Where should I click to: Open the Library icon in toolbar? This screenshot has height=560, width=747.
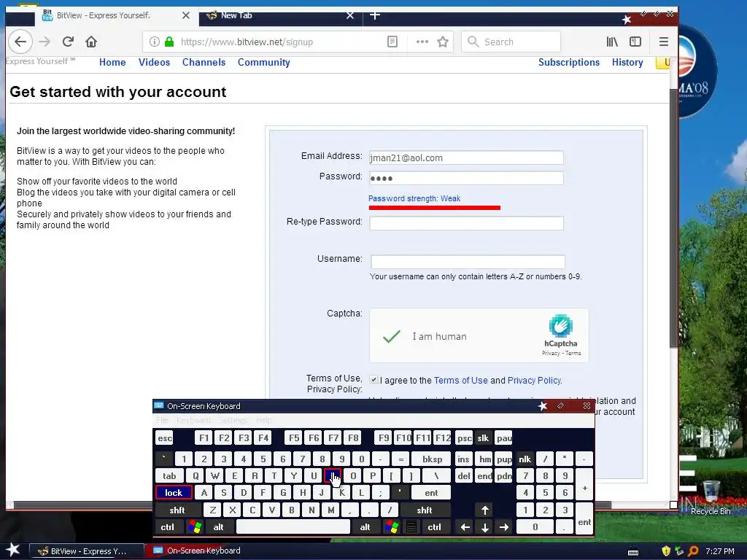[x=612, y=42]
